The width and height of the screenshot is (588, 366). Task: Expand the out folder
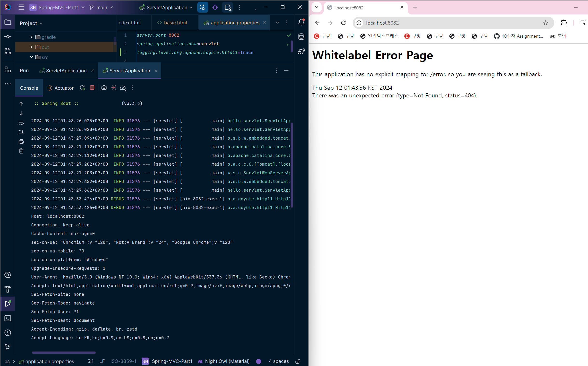point(31,47)
